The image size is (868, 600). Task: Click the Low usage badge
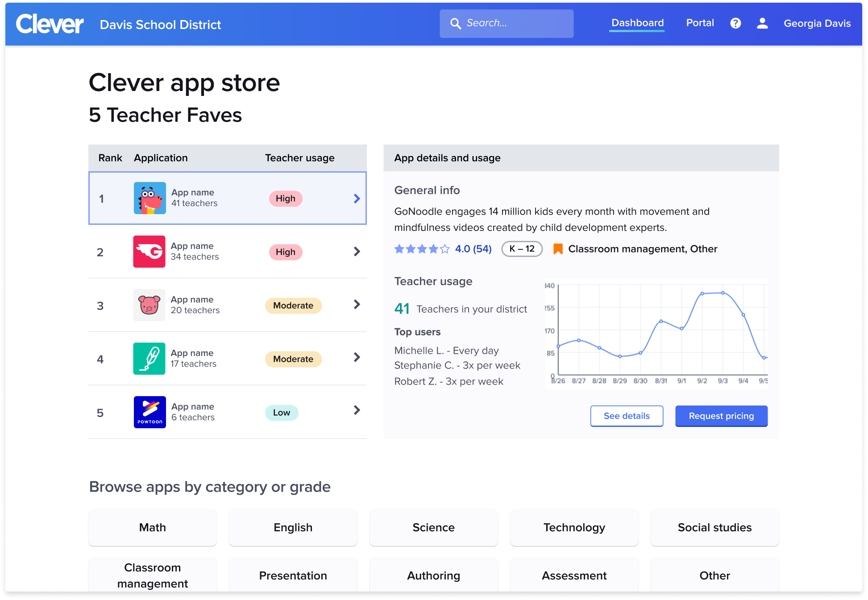click(282, 413)
